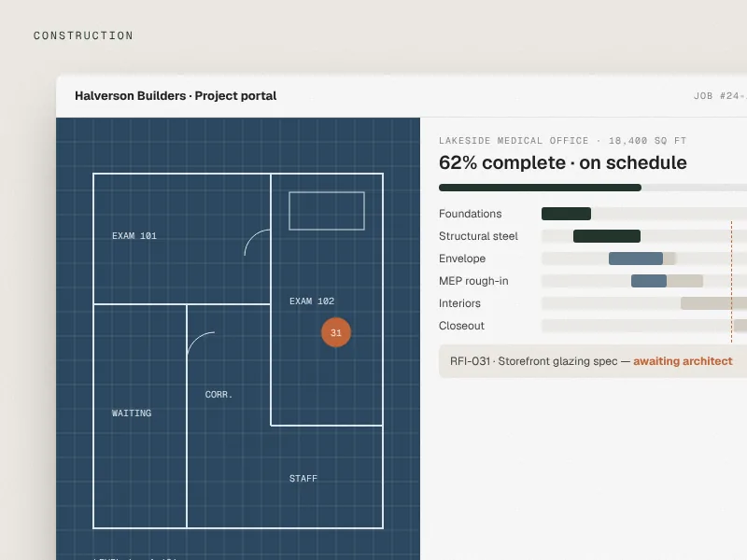Click the Structural steel phase label
747x560 pixels.
click(478, 236)
